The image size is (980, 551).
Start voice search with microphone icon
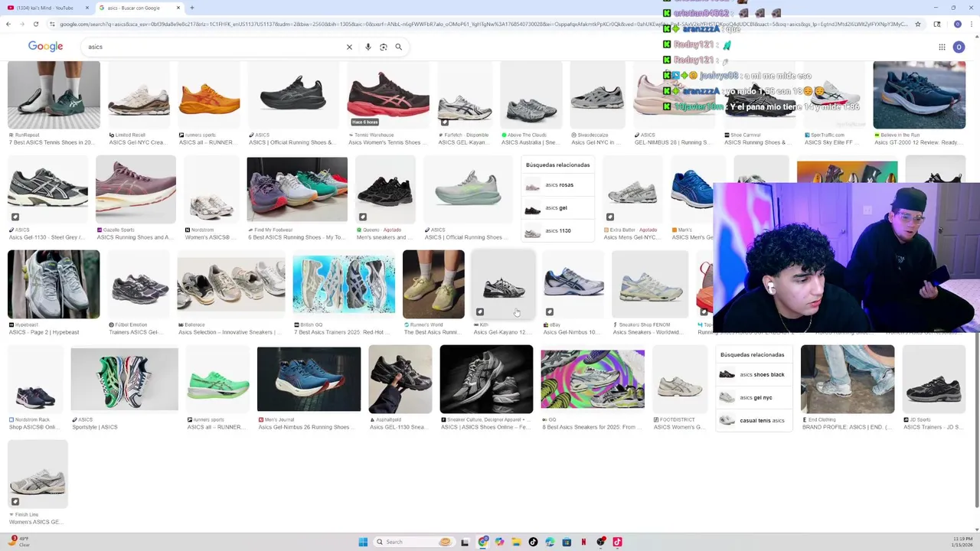[x=367, y=47]
